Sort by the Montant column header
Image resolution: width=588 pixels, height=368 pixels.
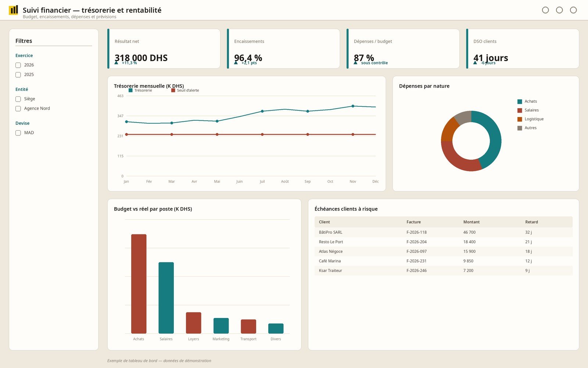pos(471,222)
